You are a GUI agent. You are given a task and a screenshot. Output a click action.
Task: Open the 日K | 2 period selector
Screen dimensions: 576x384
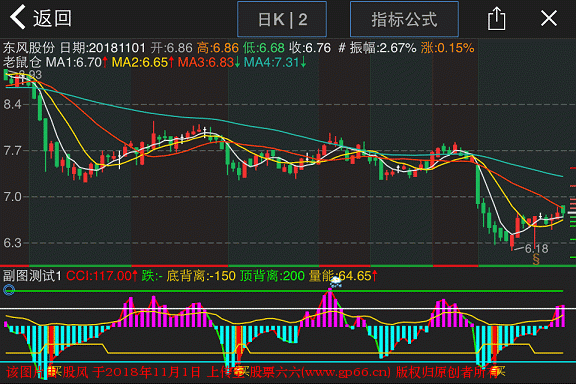tap(282, 19)
